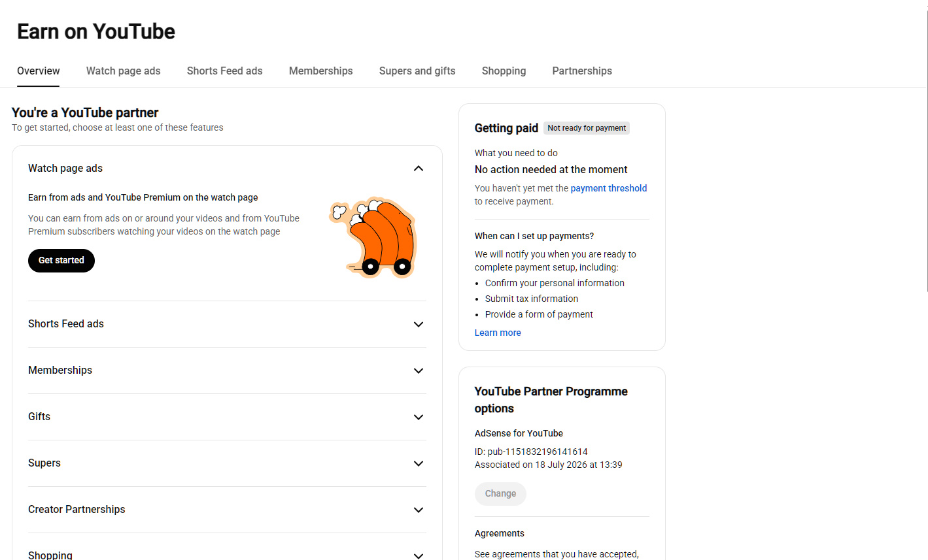The height and width of the screenshot is (560, 928).
Task: Expand the Shopping section chevron
Action: (419, 555)
